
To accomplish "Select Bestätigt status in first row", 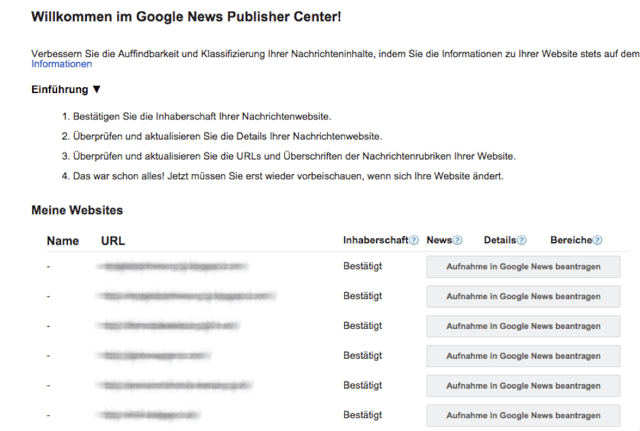I will pos(362,266).
